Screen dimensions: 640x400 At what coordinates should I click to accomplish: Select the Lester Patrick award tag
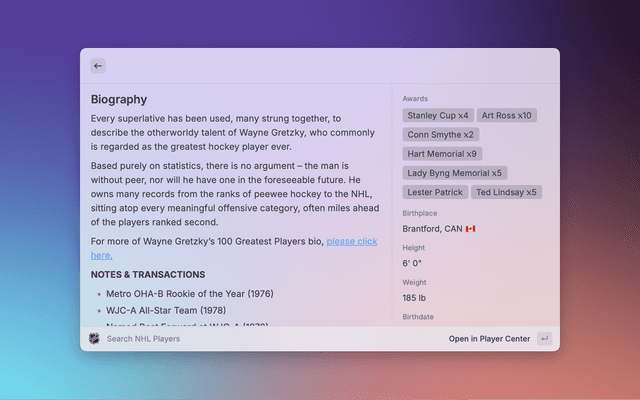[x=435, y=192]
